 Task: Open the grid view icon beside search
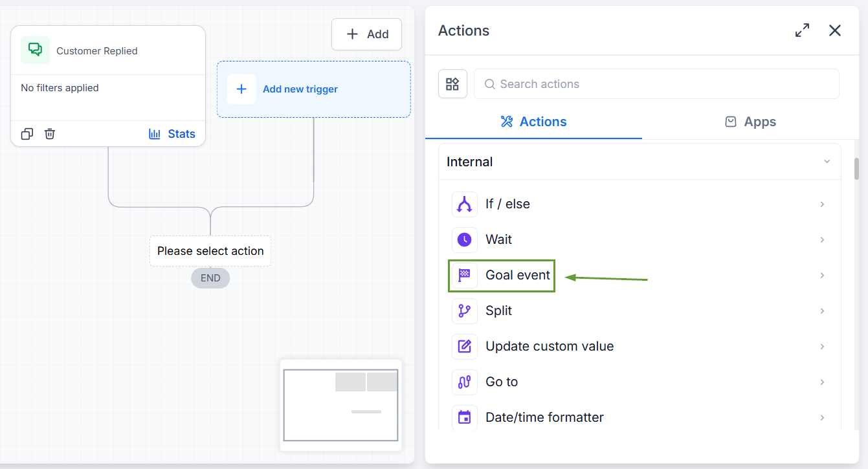pos(452,84)
